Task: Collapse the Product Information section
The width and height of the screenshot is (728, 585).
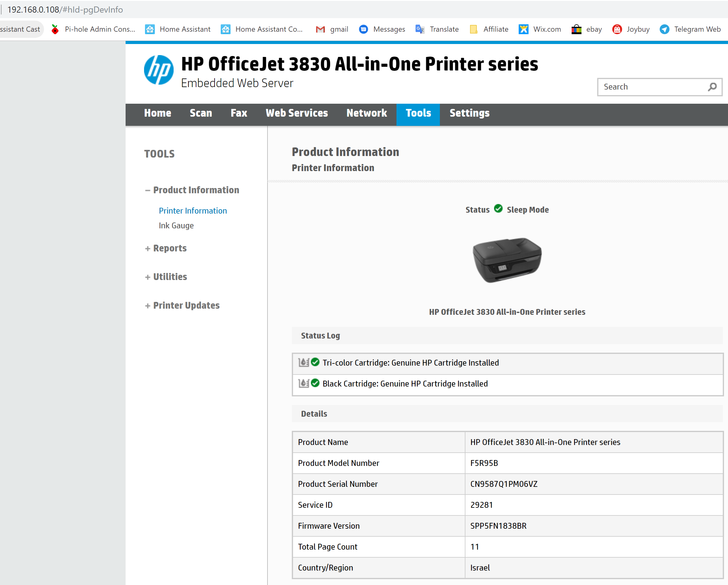Action: click(147, 190)
